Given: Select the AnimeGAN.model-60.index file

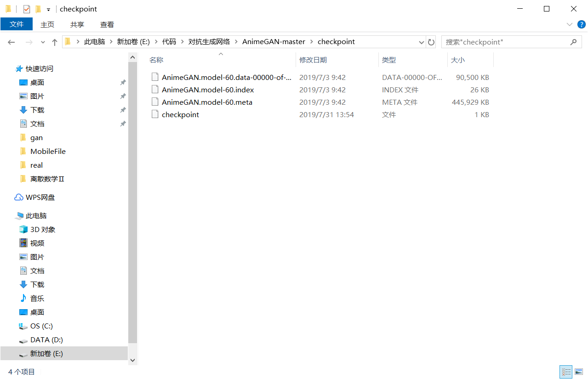Looking at the screenshot, I should 208,90.
